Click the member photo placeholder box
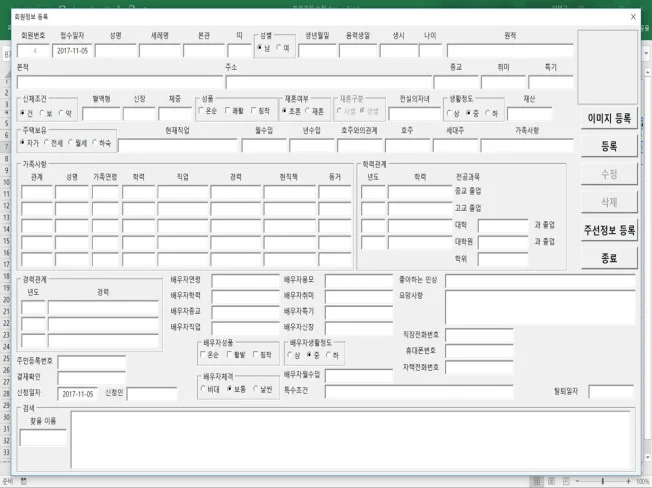652x488 pixels. click(x=607, y=65)
